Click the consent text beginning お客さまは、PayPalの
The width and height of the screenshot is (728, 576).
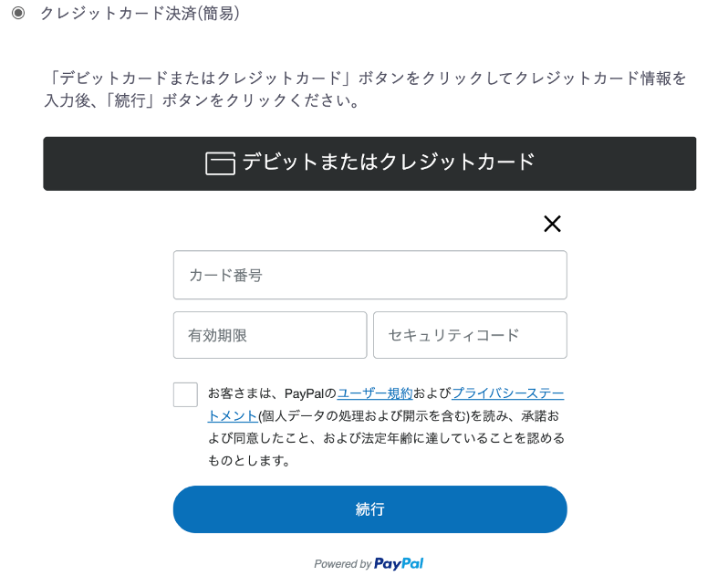click(272, 393)
